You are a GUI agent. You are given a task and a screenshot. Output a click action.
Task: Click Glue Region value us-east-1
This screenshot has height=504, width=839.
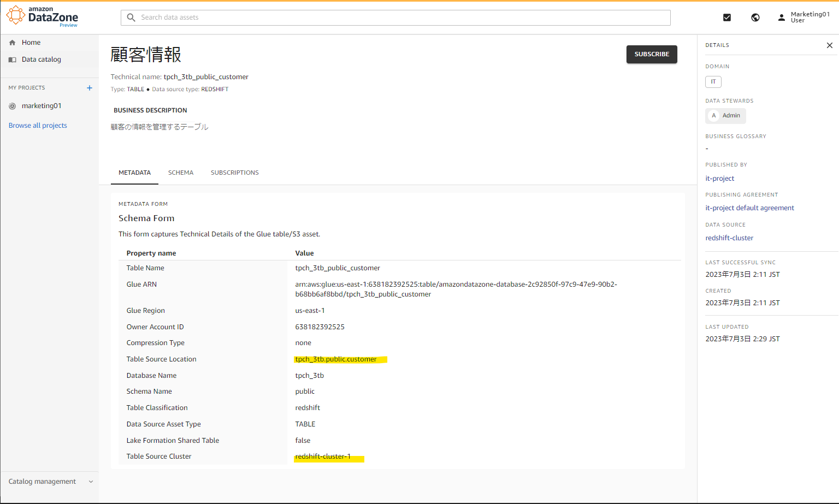(310, 311)
